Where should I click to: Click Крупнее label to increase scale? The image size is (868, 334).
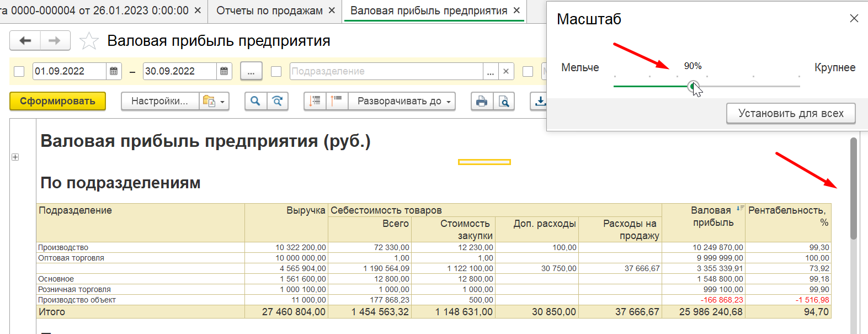pos(835,67)
